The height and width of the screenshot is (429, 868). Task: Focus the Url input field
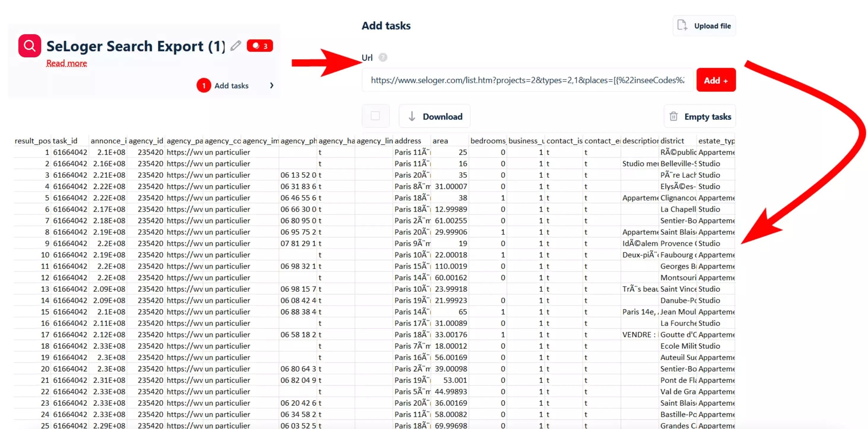click(x=527, y=80)
